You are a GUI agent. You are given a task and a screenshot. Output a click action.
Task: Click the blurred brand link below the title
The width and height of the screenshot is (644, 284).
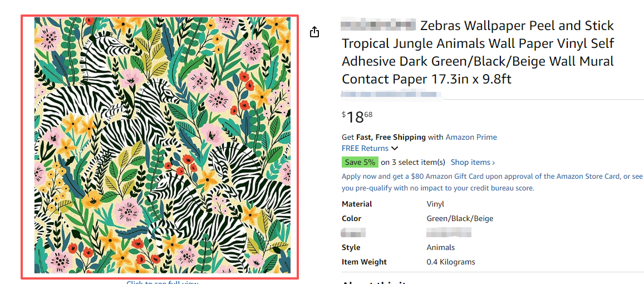click(x=391, y=94)
